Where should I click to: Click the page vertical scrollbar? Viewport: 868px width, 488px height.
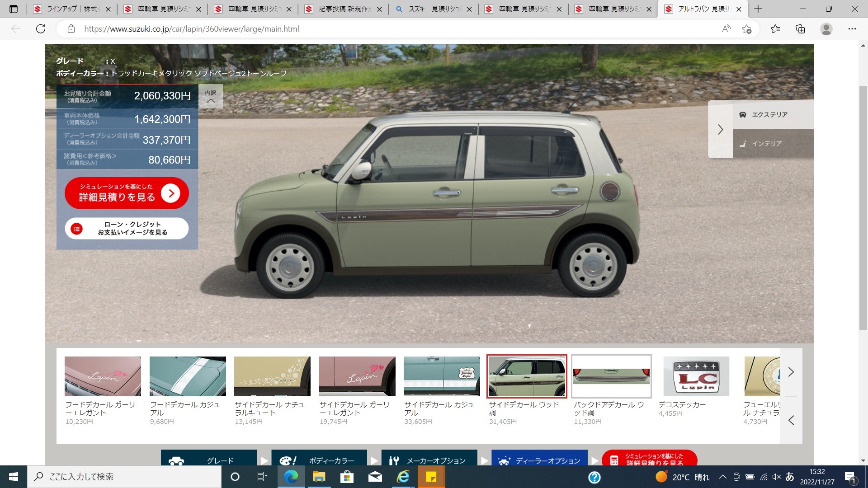pyautogui.click(x=863, y=208)
